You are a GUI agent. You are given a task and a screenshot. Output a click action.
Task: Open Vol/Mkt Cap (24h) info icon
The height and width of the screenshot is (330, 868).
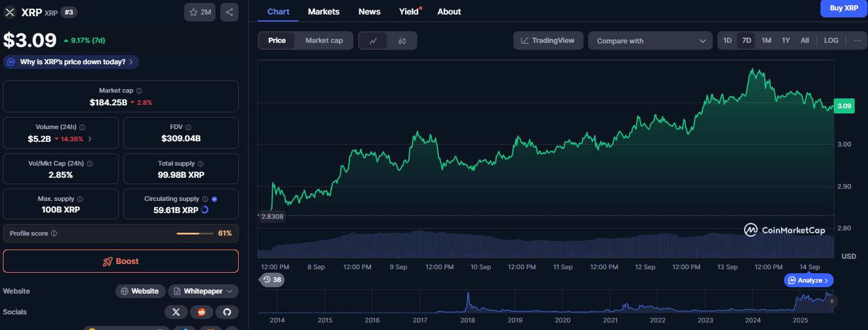tap(90, 163)
